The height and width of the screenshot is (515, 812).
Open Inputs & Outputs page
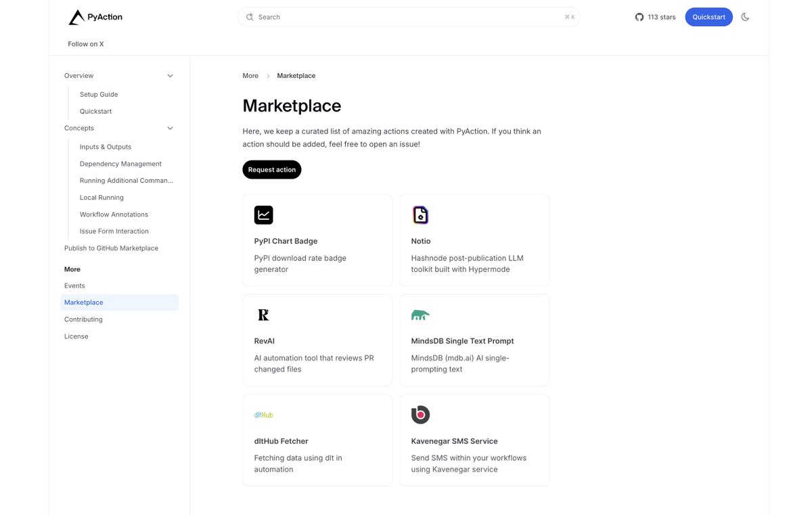pos(106,147)
